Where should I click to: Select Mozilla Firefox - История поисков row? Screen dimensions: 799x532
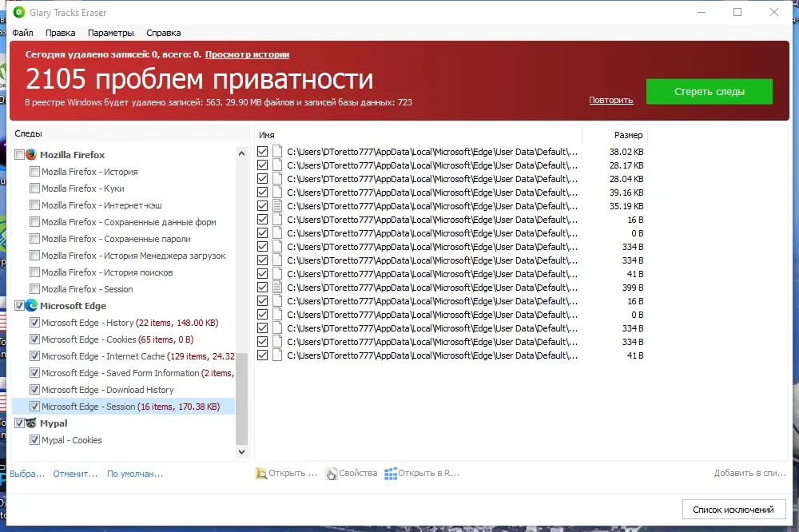(107, 272)
